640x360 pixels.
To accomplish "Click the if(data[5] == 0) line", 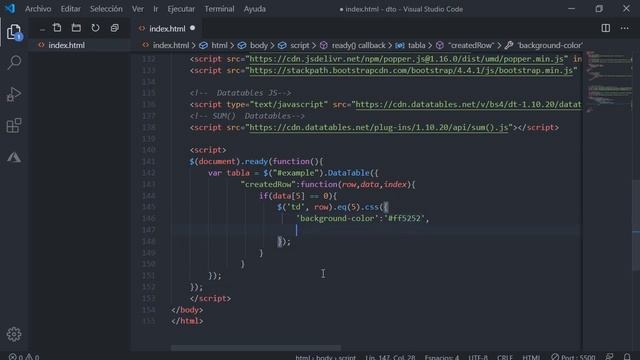I will 298,196.
